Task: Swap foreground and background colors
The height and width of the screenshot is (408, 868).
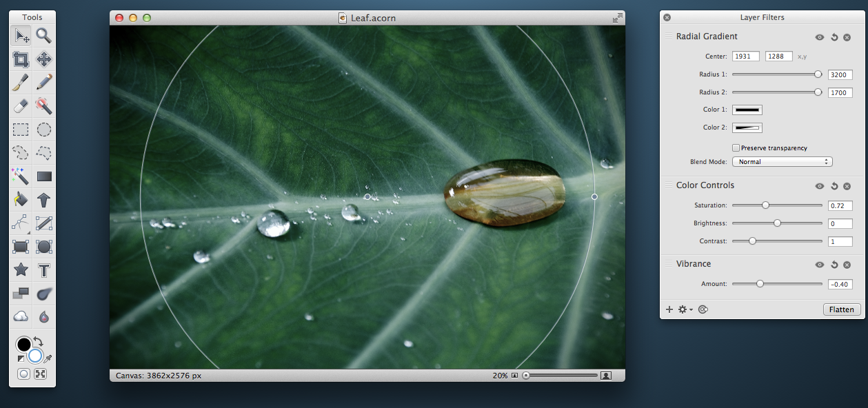Action: point(38,341)
